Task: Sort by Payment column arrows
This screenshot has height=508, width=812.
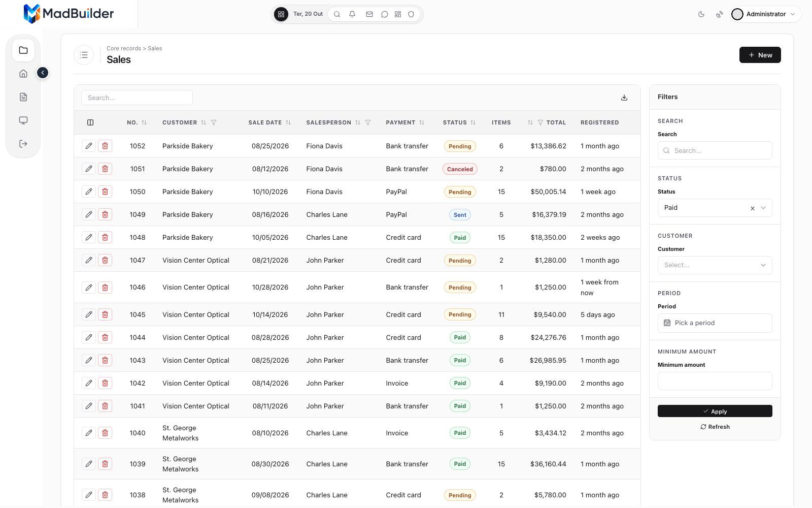Action: coord(422,122)
